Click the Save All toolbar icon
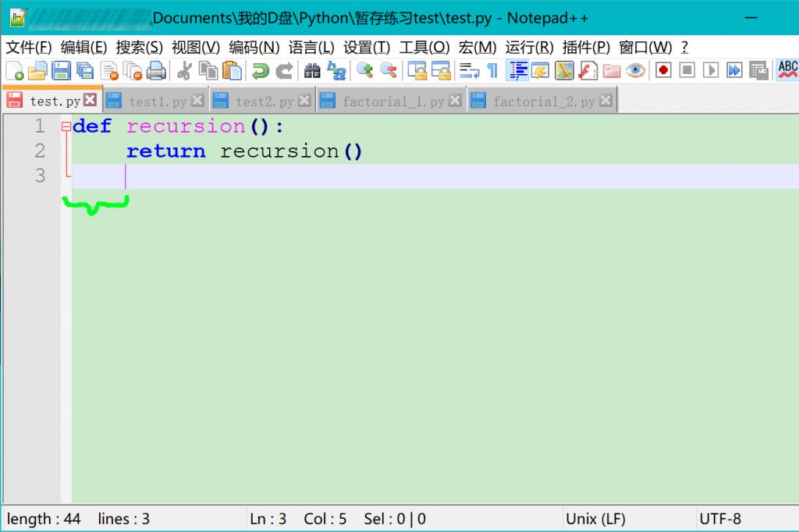Viewport: 799px width, 532px height. (84, 70)
